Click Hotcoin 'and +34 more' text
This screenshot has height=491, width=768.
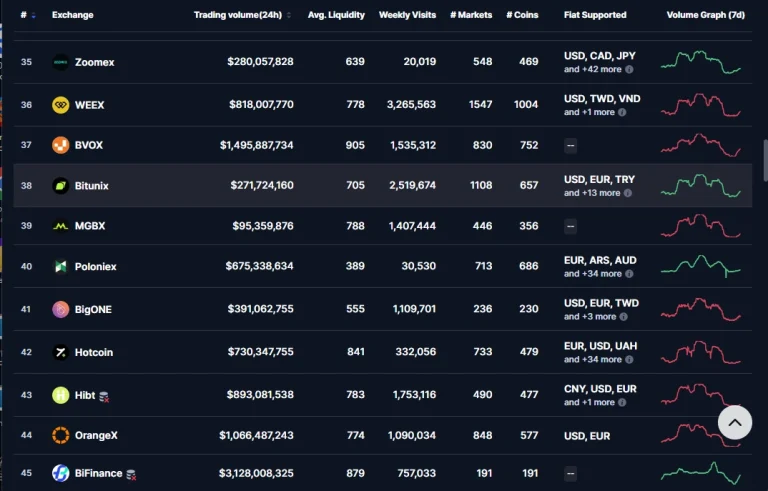[x=593, y=360]
